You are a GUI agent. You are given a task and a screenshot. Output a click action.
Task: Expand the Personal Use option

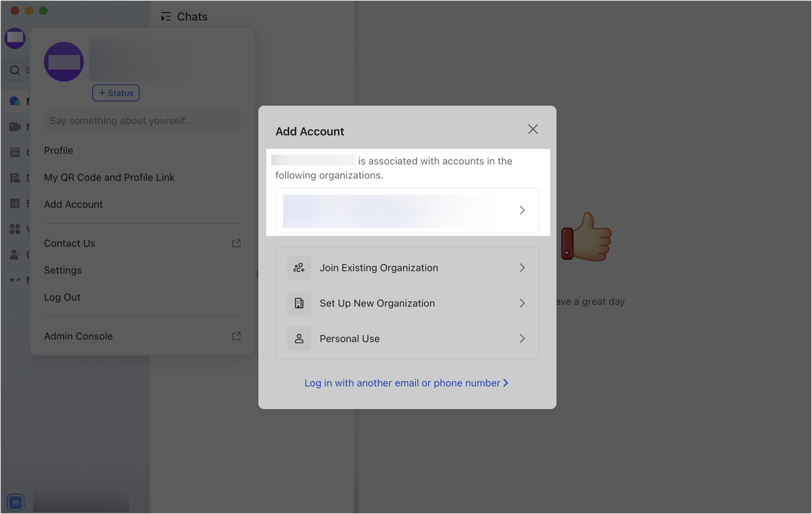click(x=522, y=338)
